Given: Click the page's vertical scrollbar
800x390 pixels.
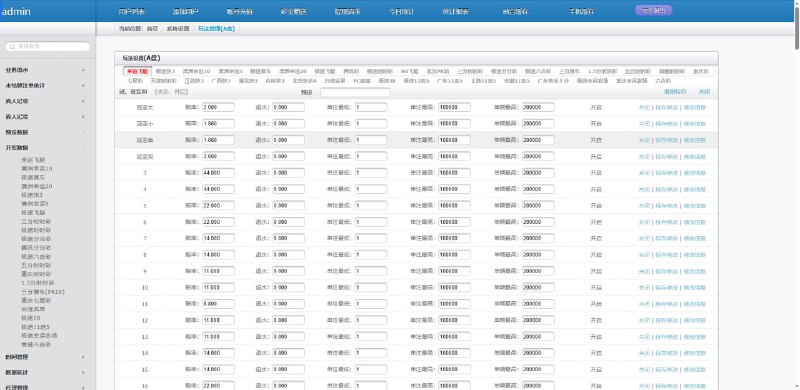Looking at the screenshot, I should click(796, 195).
